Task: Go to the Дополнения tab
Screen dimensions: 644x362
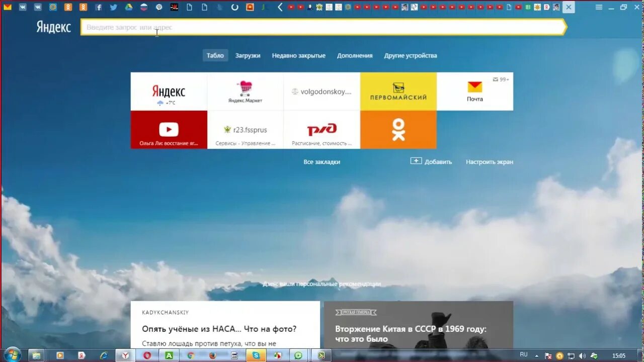Action: 355,55
